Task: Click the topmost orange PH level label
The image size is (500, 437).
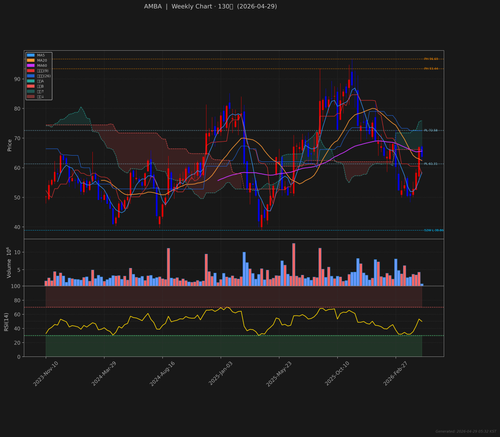Action: tap(431, 59)
